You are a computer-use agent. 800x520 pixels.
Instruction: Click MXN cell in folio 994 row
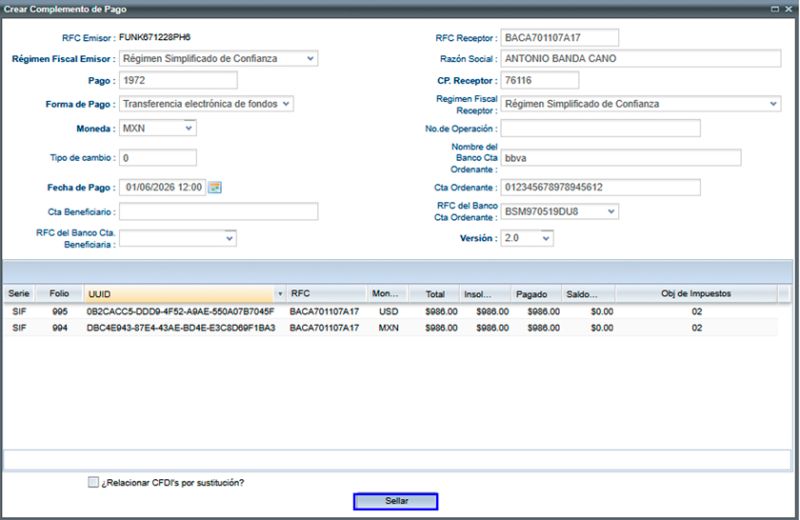[x=388, y=328]
